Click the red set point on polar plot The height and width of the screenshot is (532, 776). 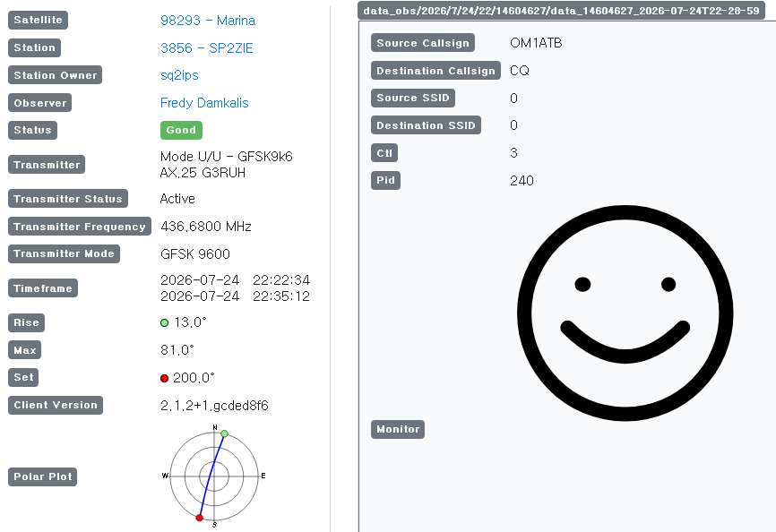(x=200, y=518)
